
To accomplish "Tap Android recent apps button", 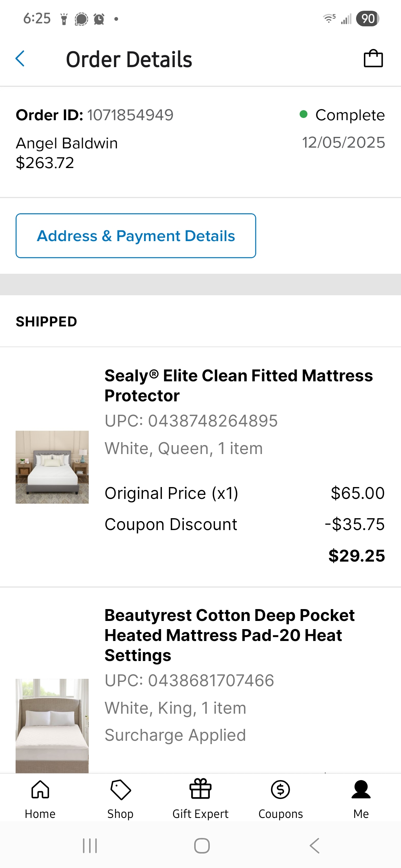I will (x=90, y=846).
